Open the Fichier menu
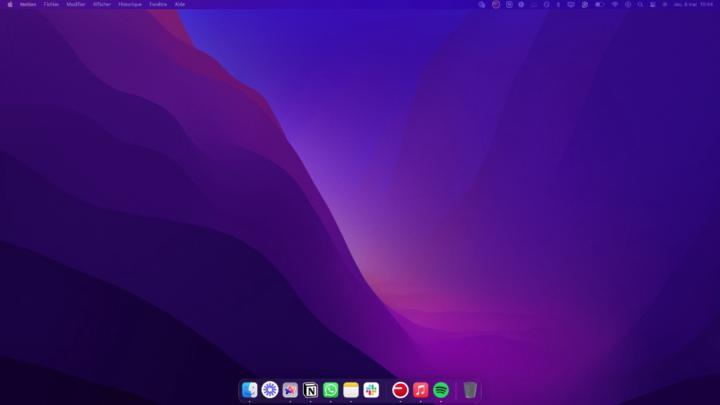 (51, 4)
